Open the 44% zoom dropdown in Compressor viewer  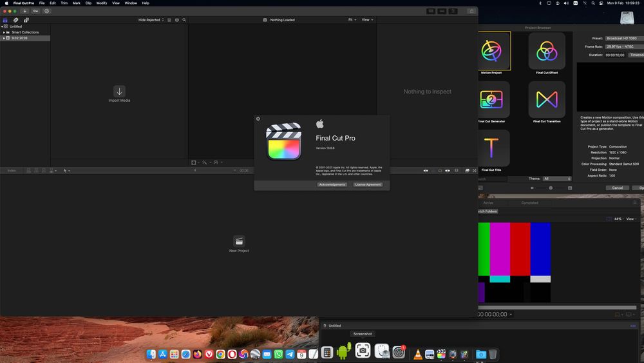618,219
